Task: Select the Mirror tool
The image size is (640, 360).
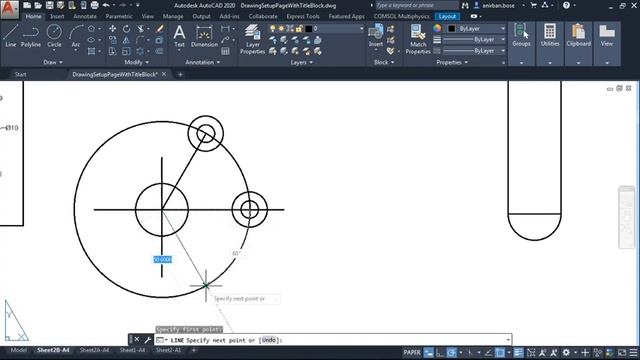Action: (x=126, y=40)
